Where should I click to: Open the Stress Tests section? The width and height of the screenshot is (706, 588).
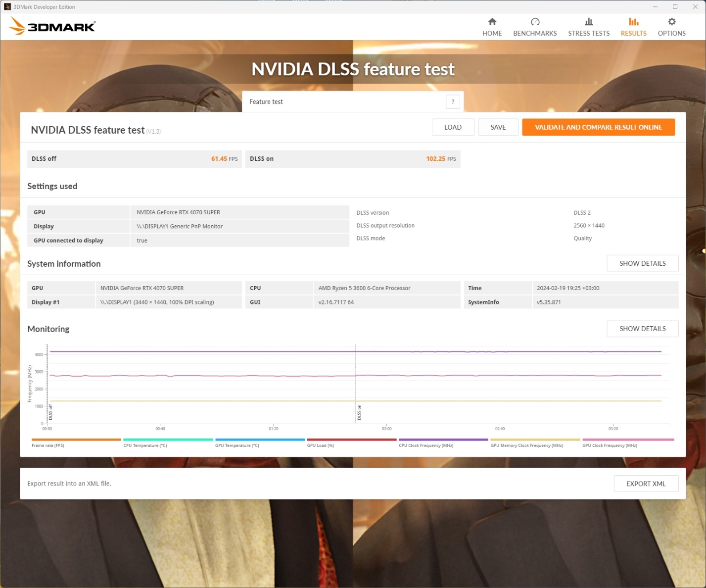pyautogui.click(x=589, y=27)
